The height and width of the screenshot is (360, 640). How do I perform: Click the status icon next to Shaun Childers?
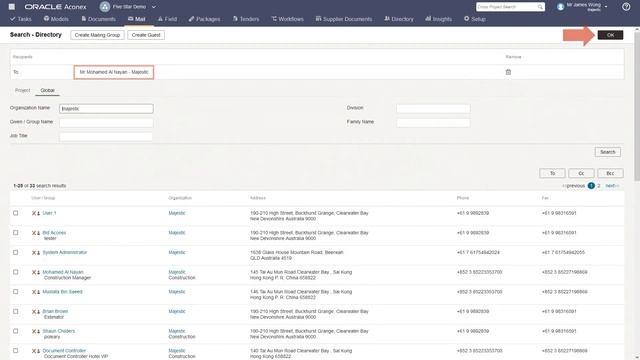click(x=36, y=331)
